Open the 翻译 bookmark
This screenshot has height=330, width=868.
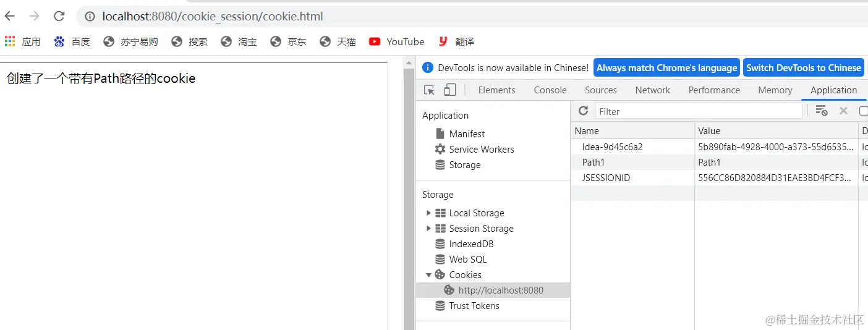coord(456,41)
